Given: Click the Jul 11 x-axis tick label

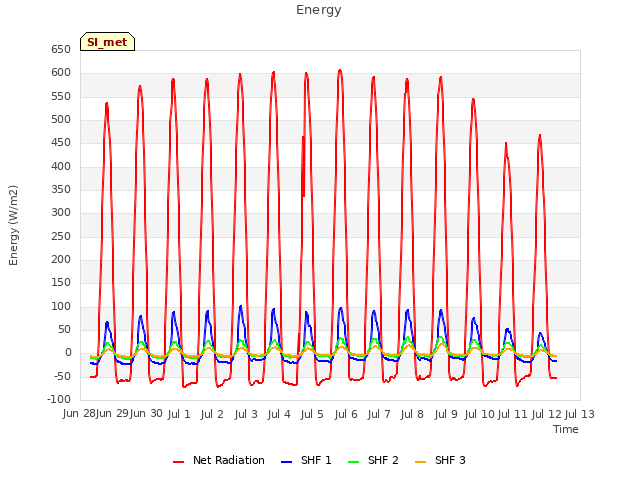Looking at the screenshot, I should (x=513, y=414).
